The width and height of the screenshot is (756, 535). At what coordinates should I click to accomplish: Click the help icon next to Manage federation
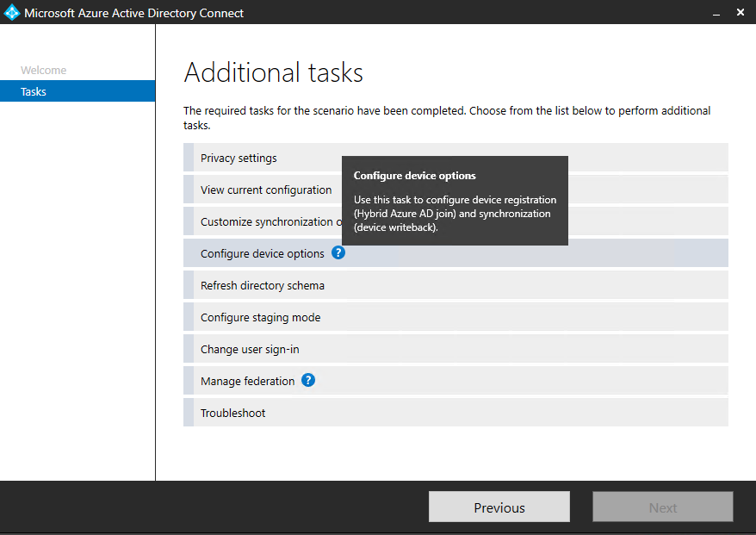(308, 380)
